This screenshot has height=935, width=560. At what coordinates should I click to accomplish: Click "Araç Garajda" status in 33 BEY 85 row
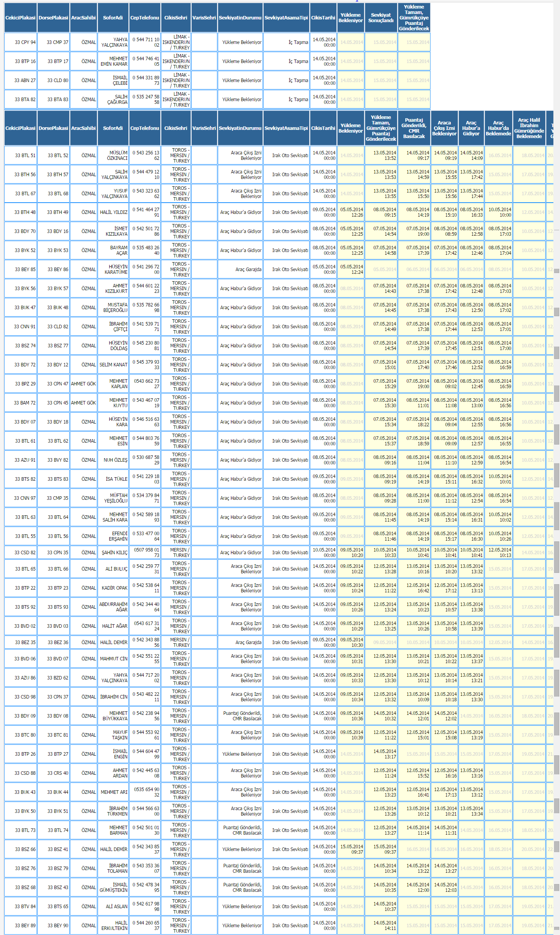point(240,269)
